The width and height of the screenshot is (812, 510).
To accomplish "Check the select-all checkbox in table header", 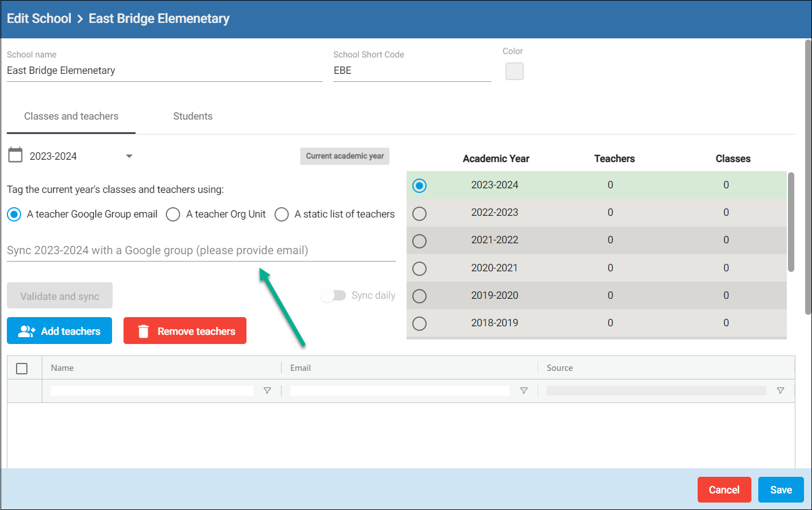I will [x=22, y=368].
